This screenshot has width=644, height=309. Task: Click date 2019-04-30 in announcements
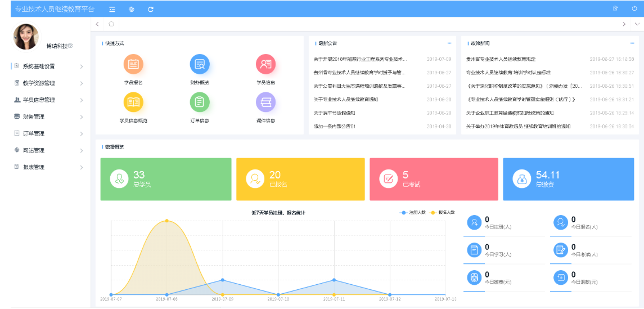[439, 126]
